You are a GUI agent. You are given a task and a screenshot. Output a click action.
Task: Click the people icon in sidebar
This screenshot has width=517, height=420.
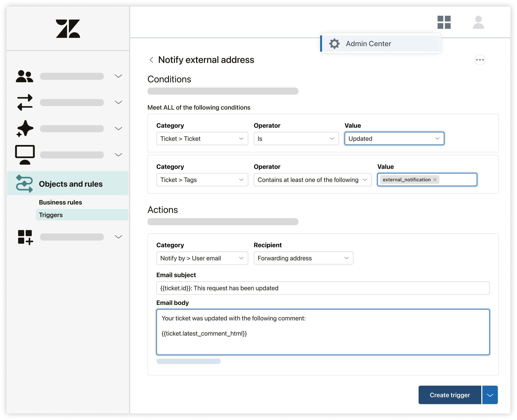pos(24,76)
